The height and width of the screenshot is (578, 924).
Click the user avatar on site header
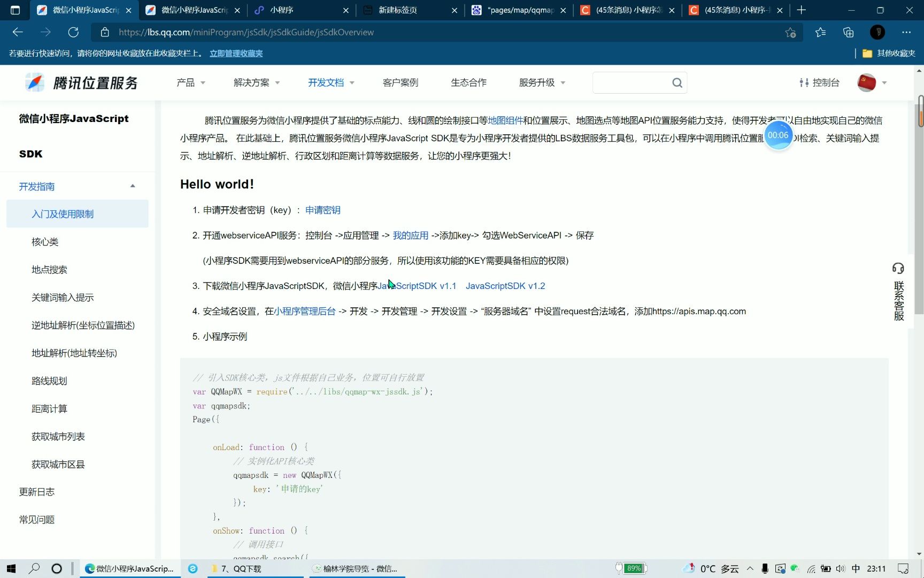(x=866, y=82)
